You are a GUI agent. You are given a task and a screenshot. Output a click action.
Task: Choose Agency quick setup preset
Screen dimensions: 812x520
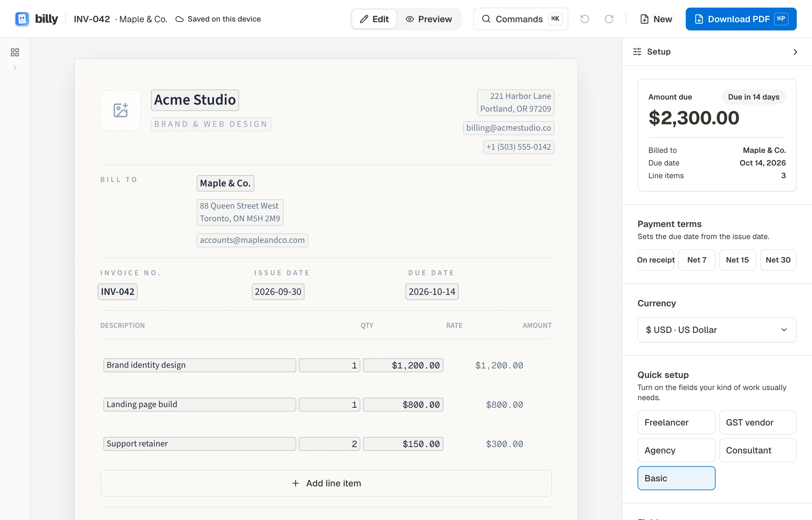pyautogui.click(x=676, y=450)
